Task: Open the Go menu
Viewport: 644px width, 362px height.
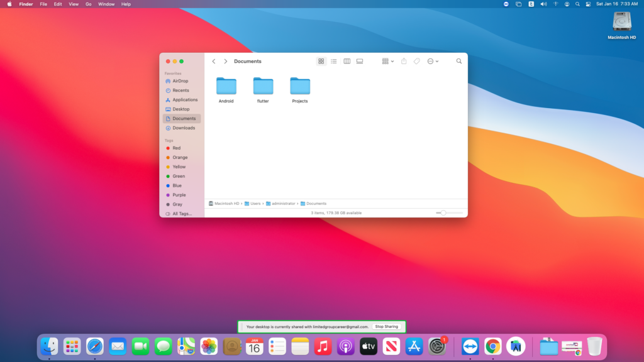Action: click(x=88, y=4)
